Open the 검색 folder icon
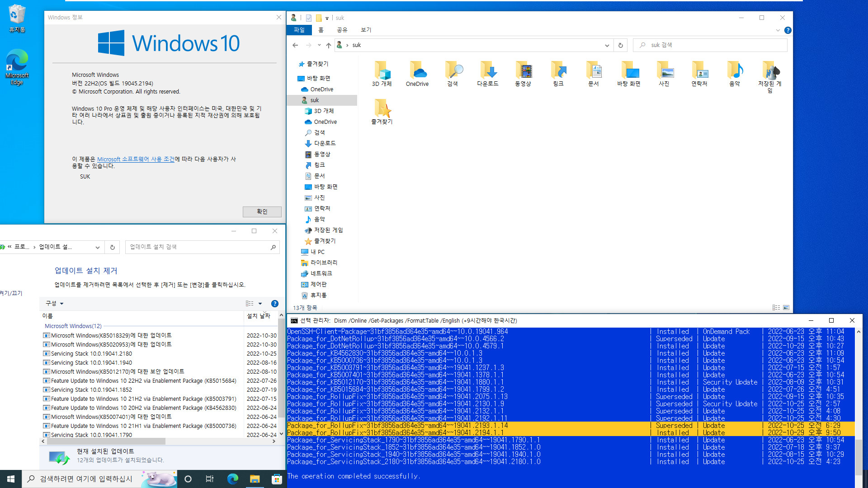868x488 pixels. 452,74
